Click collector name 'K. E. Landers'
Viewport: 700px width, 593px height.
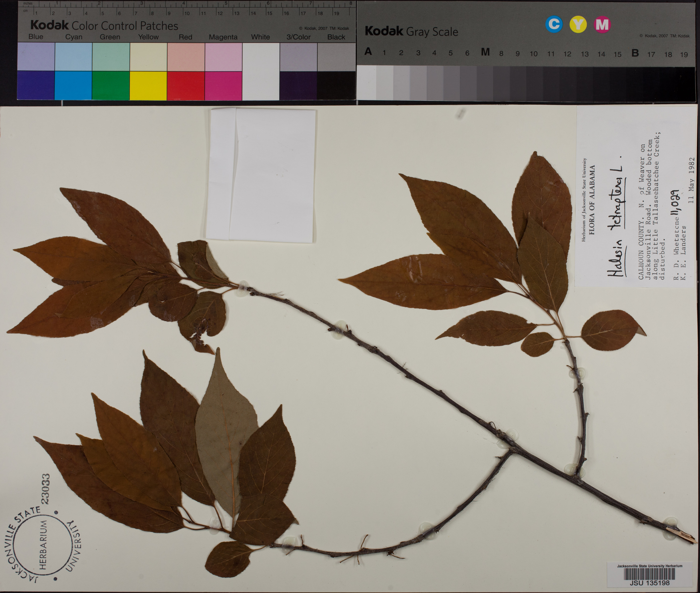point(683,253)
